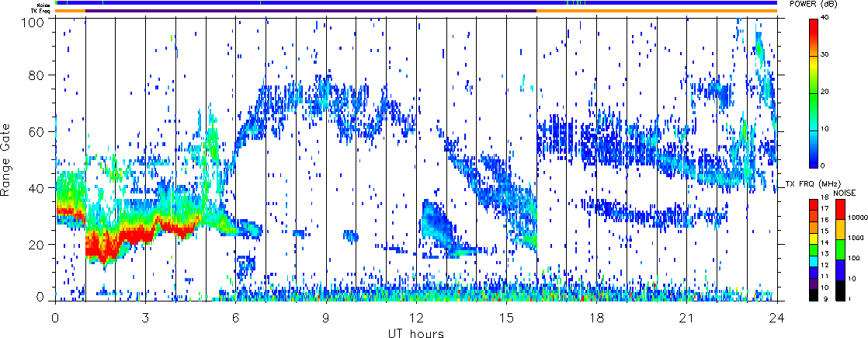Click the 100 label on NOISE legend

[853, 258]
